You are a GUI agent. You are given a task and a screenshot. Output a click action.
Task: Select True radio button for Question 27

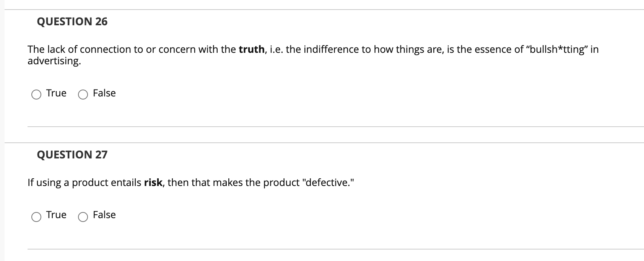click(x=36, y=217)
